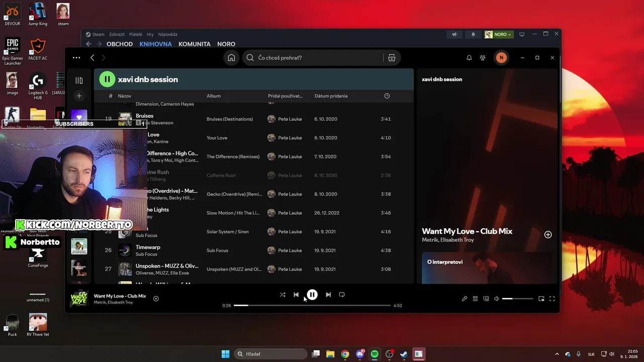Open the KOMUNITA tab in Steam
This screenshot has height=362, width=644.
point(194,44)
